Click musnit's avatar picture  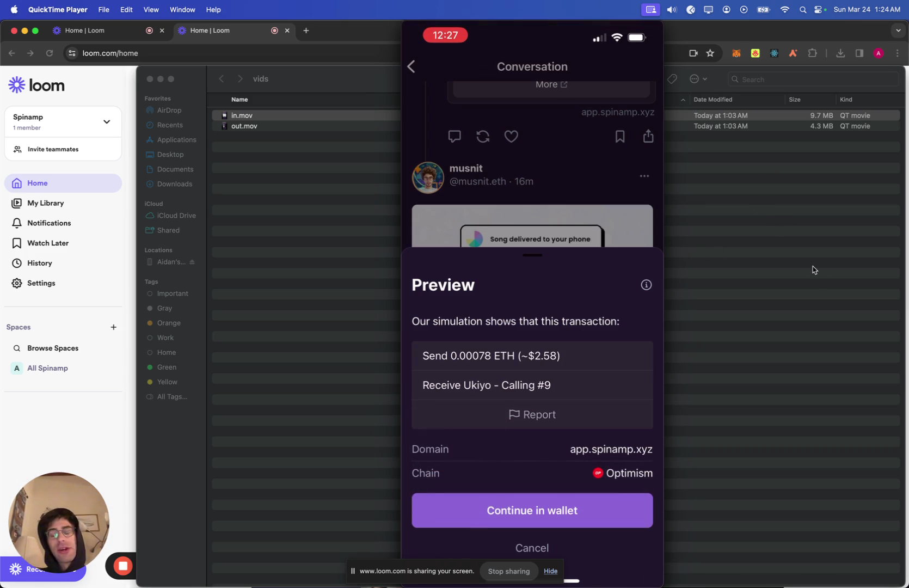pos(428,177)
